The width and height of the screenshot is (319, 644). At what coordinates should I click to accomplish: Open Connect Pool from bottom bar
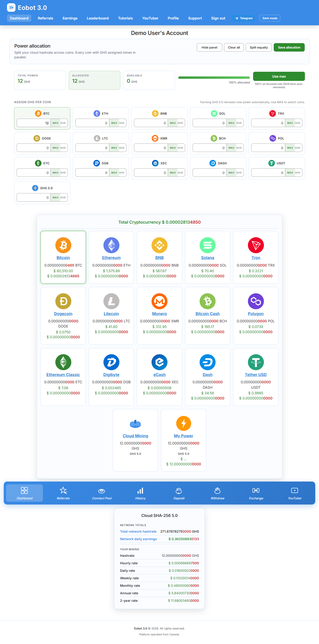(102, 493)
